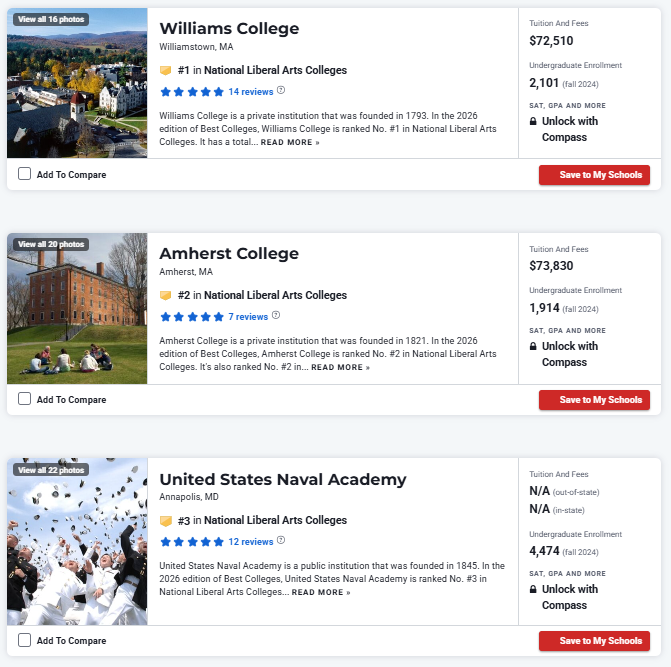This screenshot has height=667, width=671.
Task: Check Add To Compare for Williams College
Action: pyautogui.click(x=25, y=174)
